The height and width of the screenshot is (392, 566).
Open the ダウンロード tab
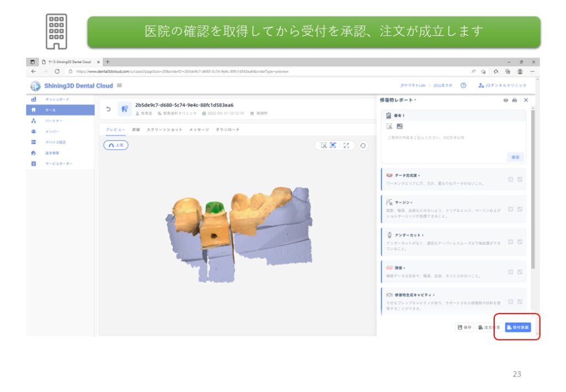click(228, 129)
